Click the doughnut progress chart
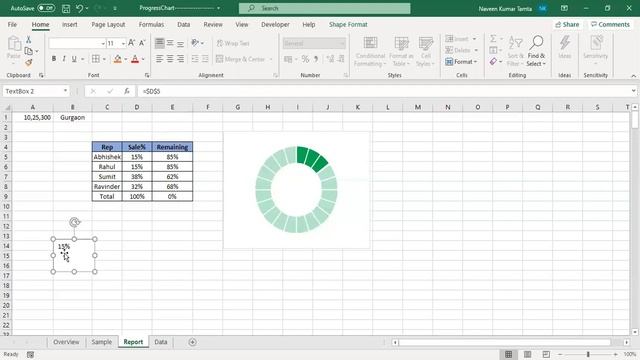 pyautogui.click(x=297, y=189)
